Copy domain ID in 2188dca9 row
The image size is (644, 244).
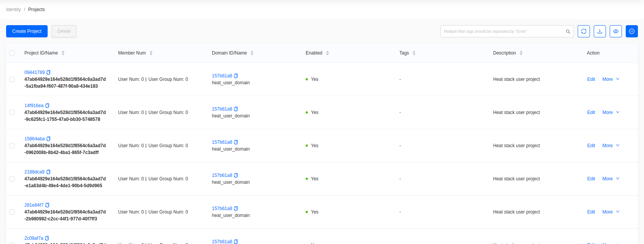pyautogui.click(x=236, y=175)
